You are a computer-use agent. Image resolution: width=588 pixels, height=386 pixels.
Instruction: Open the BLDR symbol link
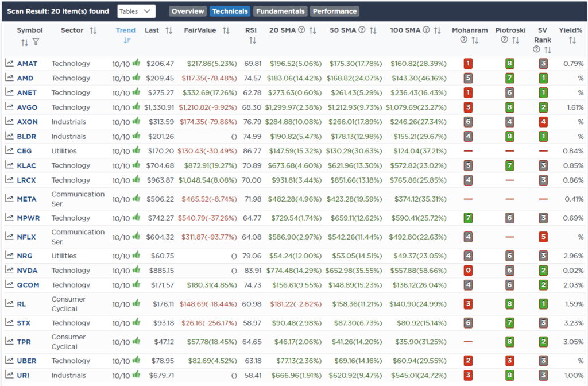click(26, 137)
